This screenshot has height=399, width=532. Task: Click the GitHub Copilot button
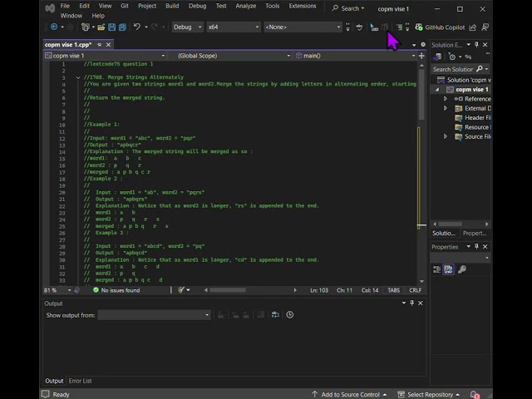[x=440, y=27]
